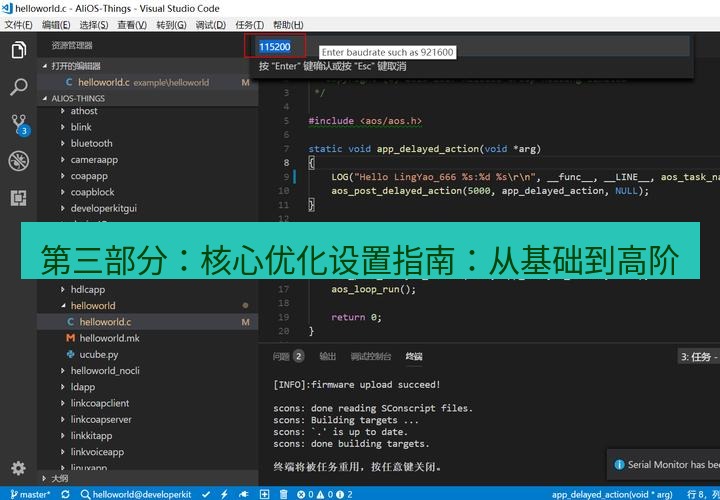Expand the ldapp folder

(x=83, y=387)
